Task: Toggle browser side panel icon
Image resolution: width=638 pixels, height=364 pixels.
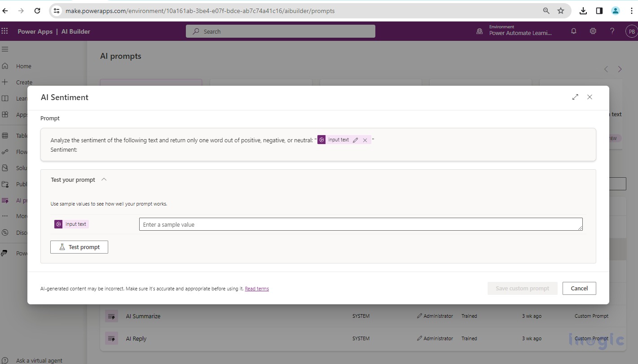Action: tap(599, 11)
